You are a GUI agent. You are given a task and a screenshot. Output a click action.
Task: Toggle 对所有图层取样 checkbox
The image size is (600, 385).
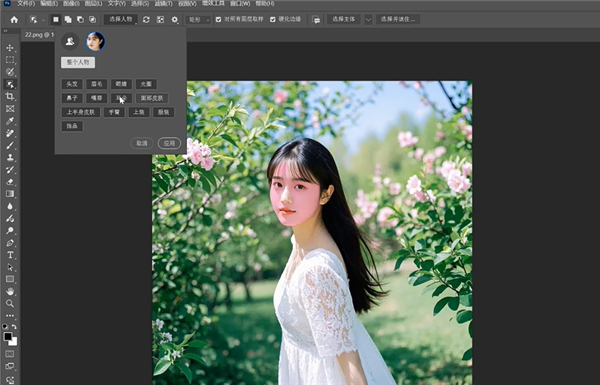pos(218,20)
